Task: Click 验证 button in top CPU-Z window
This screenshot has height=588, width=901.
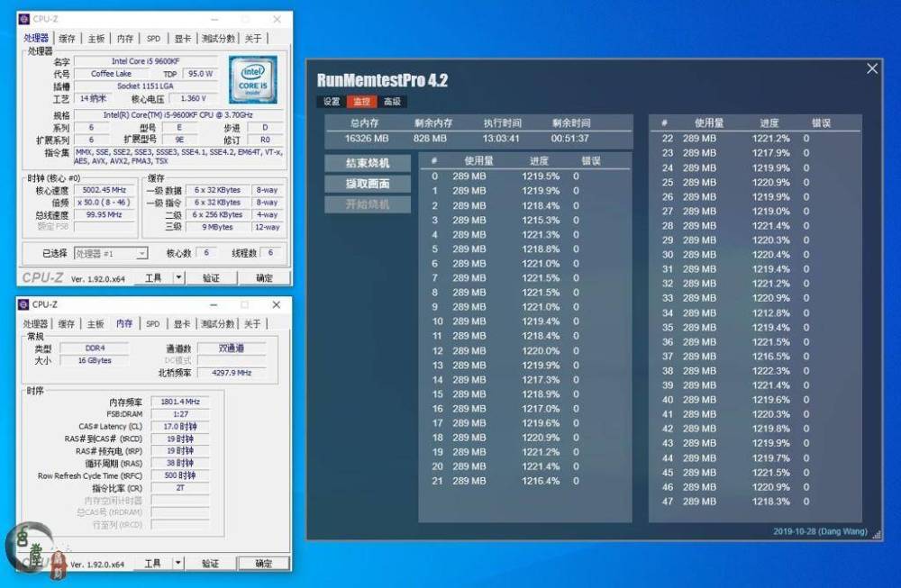Action: (x=211, y=278)
